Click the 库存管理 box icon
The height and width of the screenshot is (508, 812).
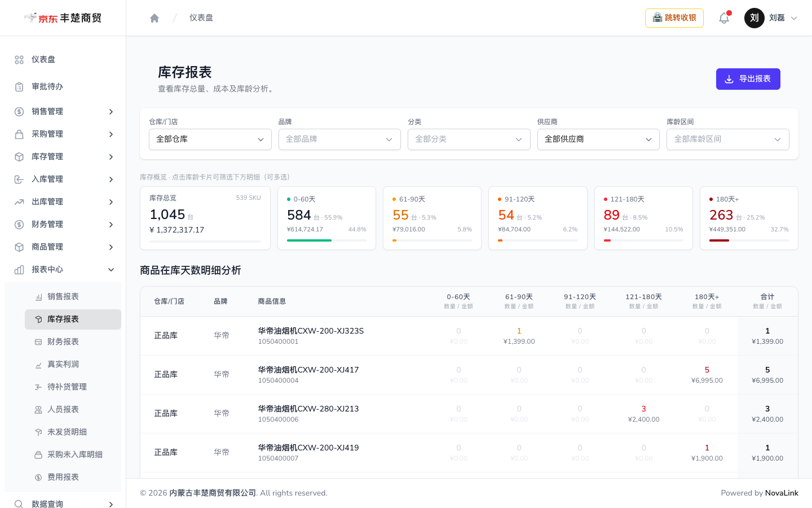coord(19,157)
